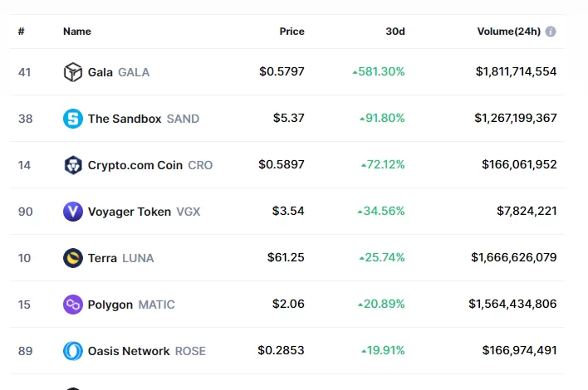Click Polygon's $1,564,434,806 volume value
Screen dimensions: 588x390
tap(512, 305)
